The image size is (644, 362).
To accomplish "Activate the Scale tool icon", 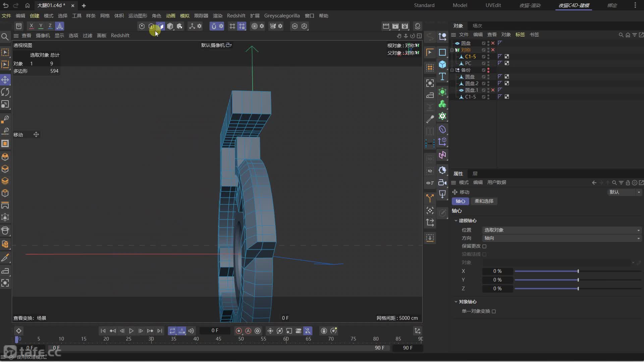I will (x=5, y=104).
